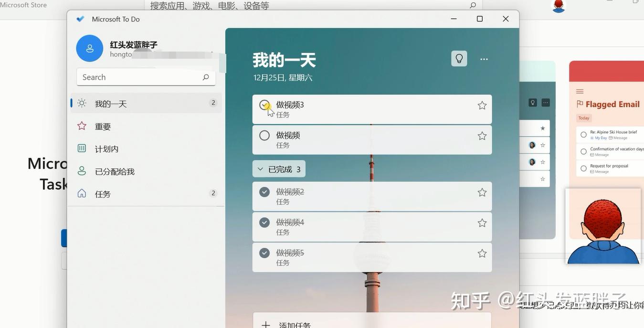The height and width of the screenshot is (328, 644).
Task: Click the count badge on 我的一天
Action: click(213, 103)
